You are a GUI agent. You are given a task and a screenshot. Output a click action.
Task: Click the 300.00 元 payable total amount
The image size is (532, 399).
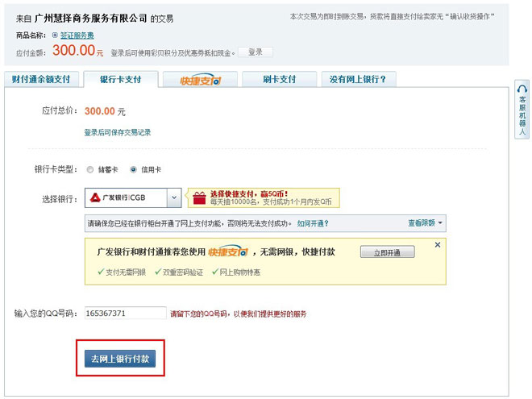[105, 111]
